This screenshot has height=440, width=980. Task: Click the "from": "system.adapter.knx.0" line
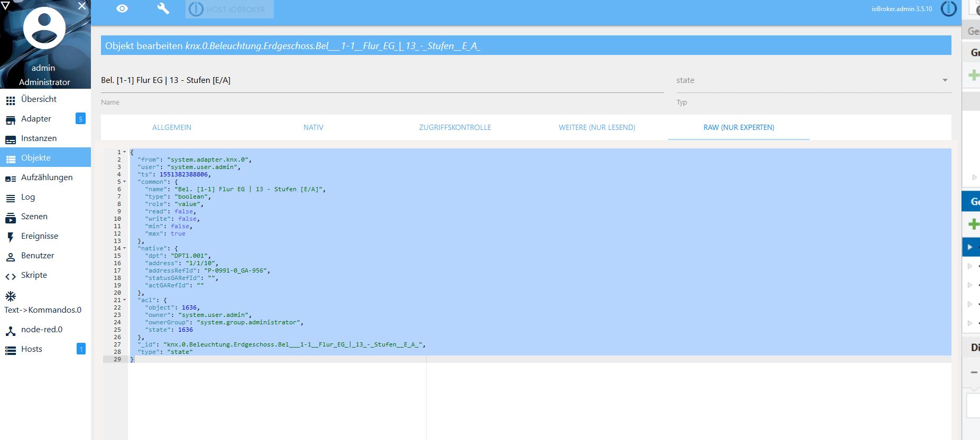click(x=195, y=160)
